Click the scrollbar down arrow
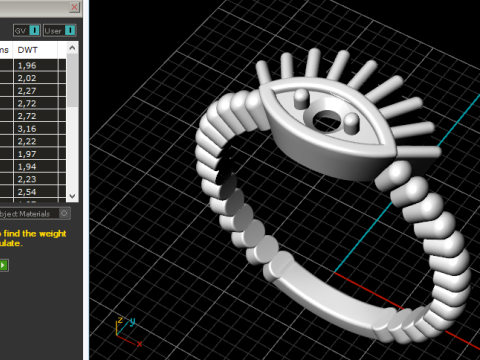480x360 pixels. click(x=72, y=196)
